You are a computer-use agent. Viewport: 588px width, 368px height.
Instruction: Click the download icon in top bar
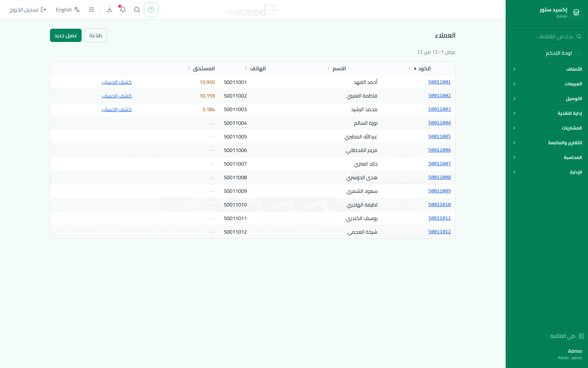(110, 10)
